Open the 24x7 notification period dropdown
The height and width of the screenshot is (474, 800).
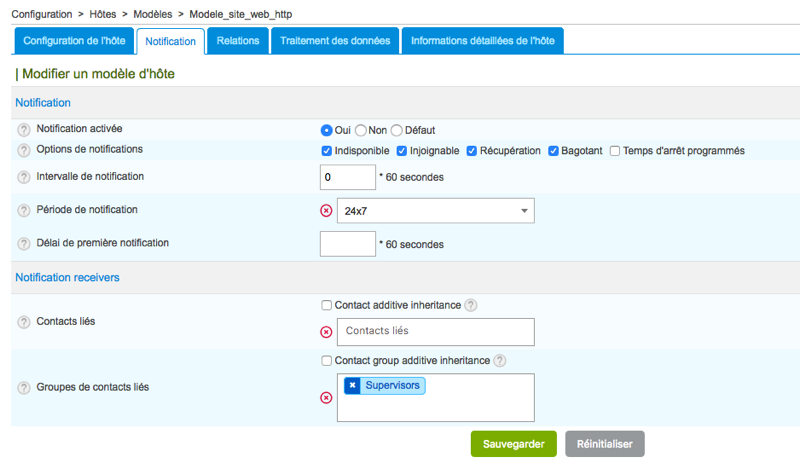(435, 211)
